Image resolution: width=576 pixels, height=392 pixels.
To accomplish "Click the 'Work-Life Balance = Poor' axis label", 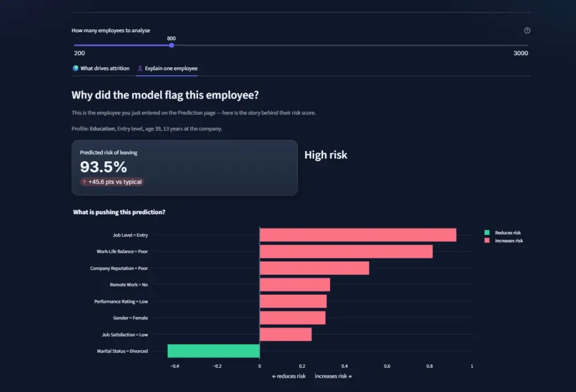I will click(x=122, y=252).
